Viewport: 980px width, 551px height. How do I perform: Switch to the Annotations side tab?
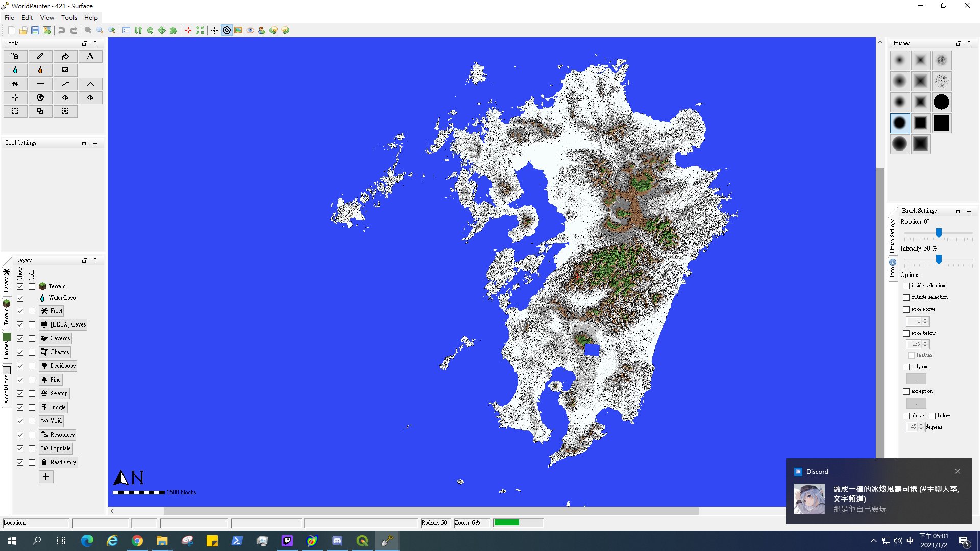[x=6, y=386]
